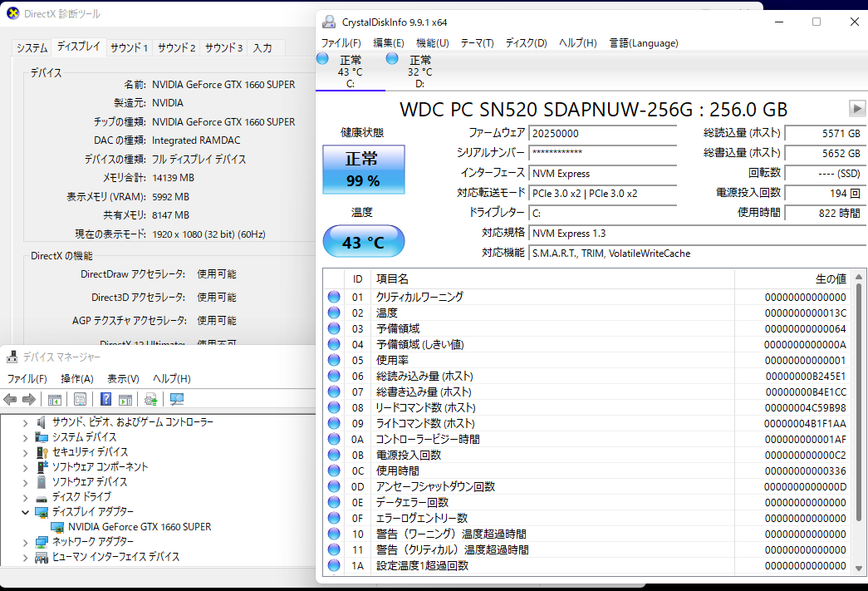Click the 43 °C temperature button

364,242
